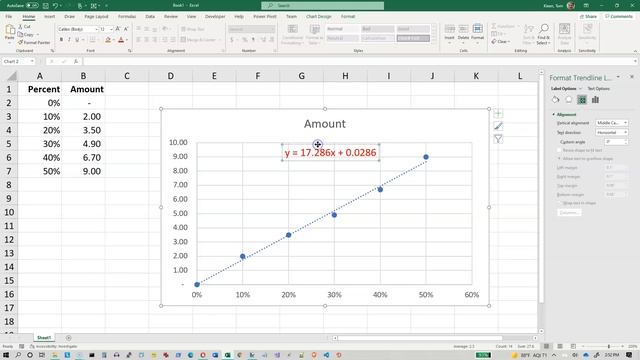Switch to Text Options in Format pane
Image resolution: width=640 pixels, height=360 pixels.
pyautogui.click(x=598, y=89)
